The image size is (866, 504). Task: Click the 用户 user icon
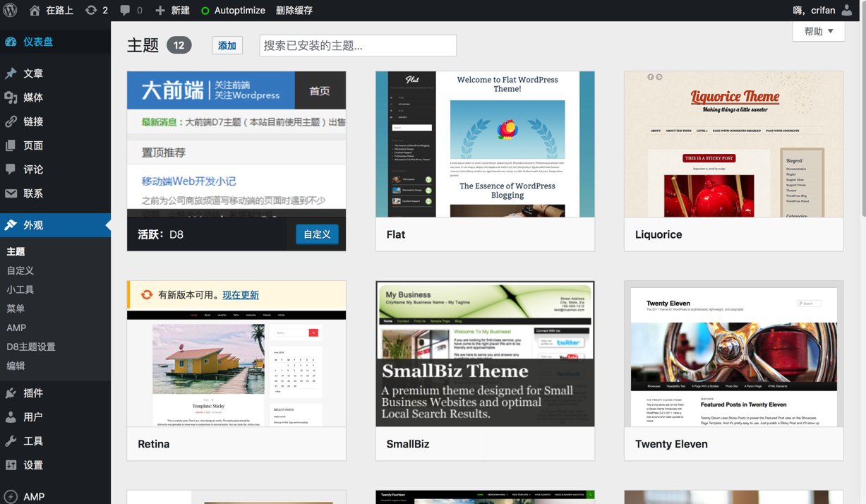pos(11,417)
